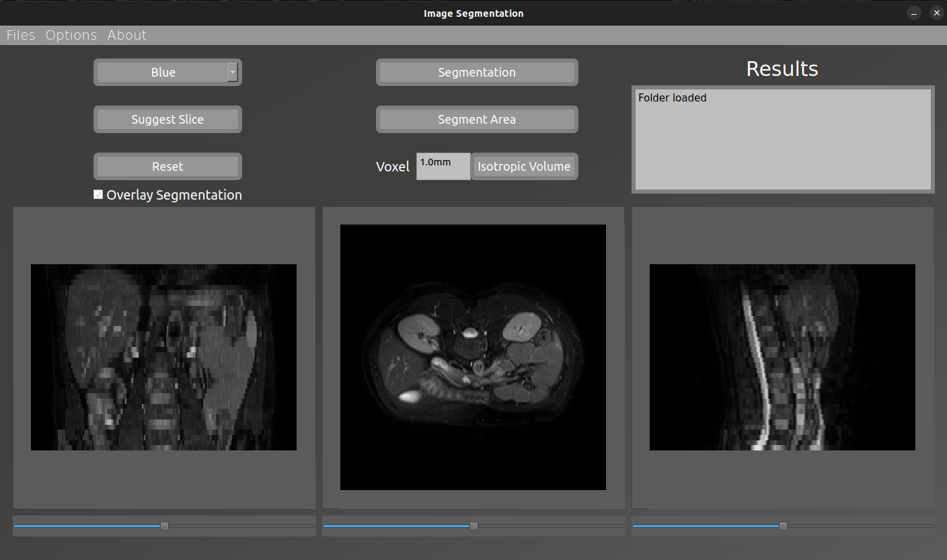Click the axial view slice slider handle
Image resolution: width=947 pixels, height=560 pixels.
coord(473,526)
